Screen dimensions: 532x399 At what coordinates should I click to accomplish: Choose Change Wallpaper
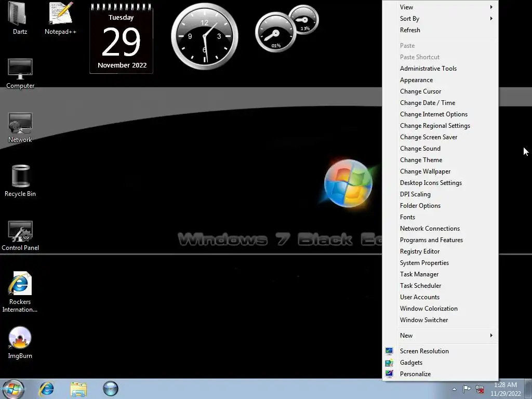click(x=441, y=171)
